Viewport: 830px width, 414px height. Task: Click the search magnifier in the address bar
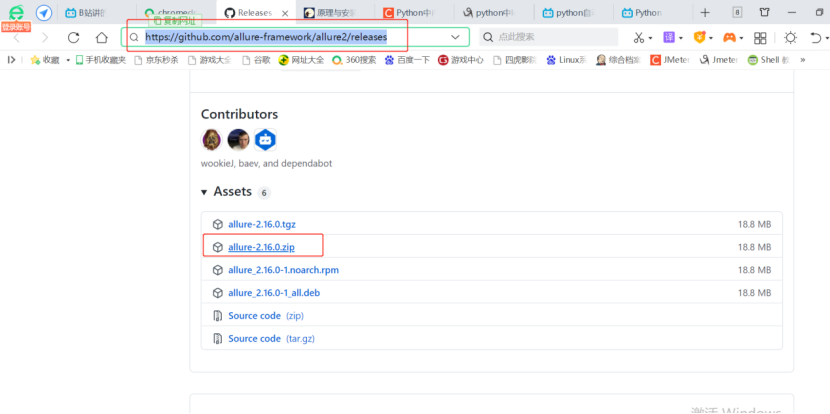(134, 38)
